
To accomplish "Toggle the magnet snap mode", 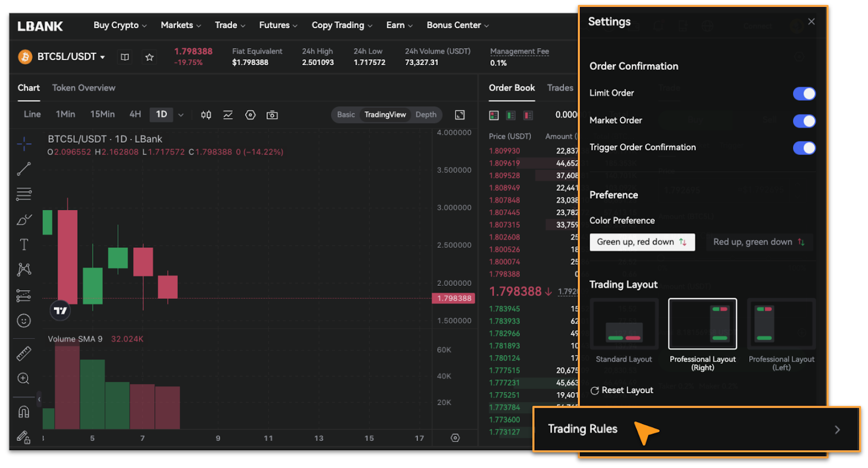I will 24,412.
